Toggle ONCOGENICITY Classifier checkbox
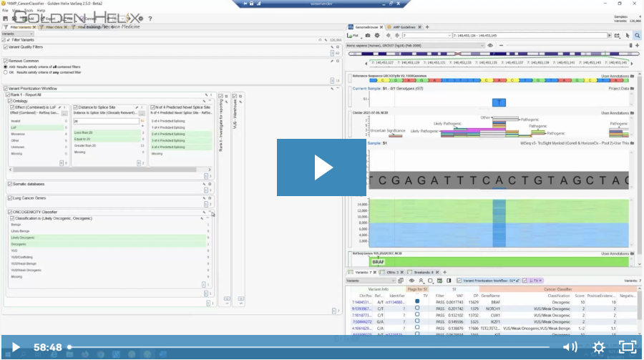 pyautogui.click(x=10, y=212)
